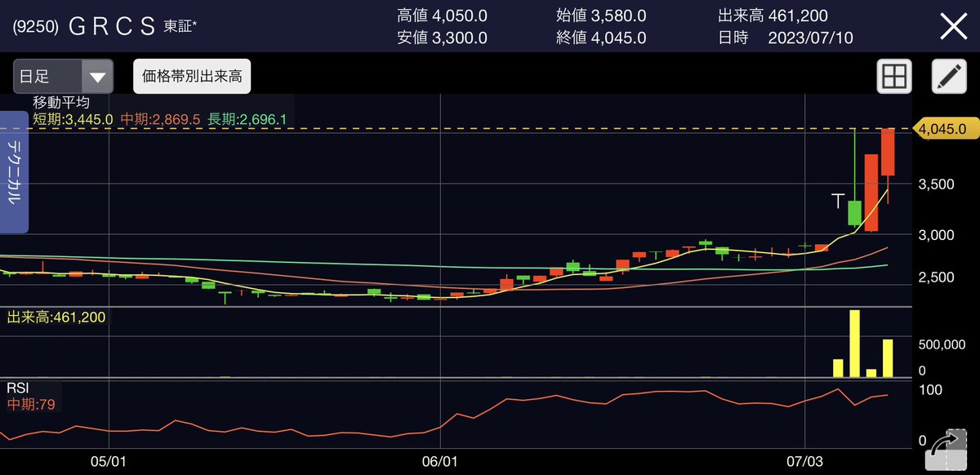
Task: Tap the 価格帯別出来高 button
Action: [x=191, y=77]
